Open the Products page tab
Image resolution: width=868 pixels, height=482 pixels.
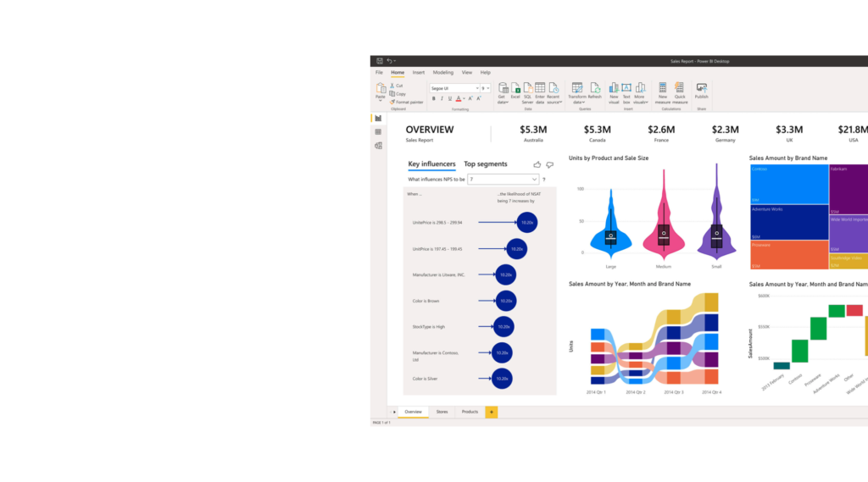tap(470, 412)
